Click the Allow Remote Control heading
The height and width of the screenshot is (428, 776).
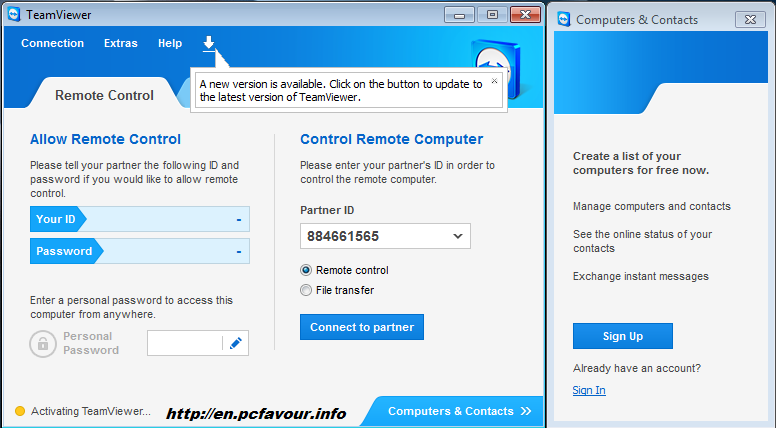[x=105, y=139]
